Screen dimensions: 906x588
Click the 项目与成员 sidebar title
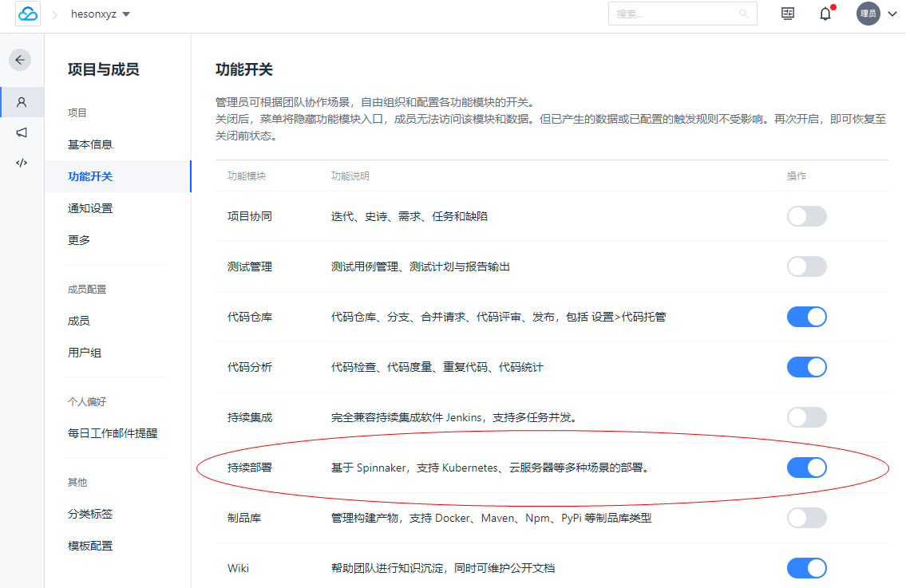pyautogui.click(x=104, y=69)
